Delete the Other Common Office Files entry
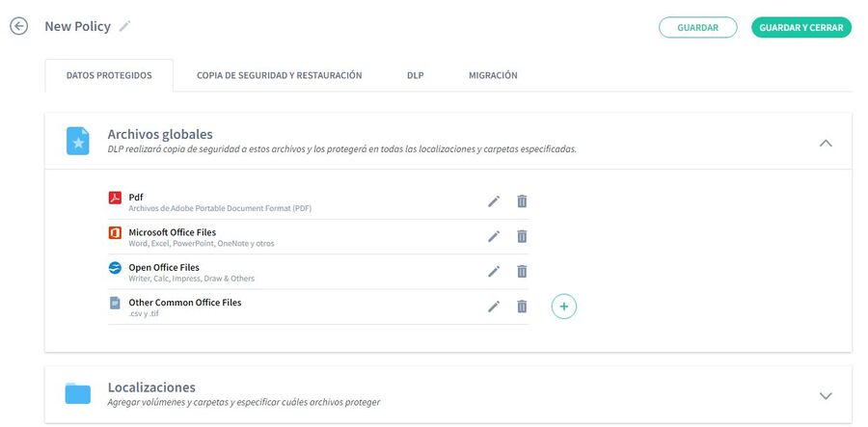868x427 pixels. [522, 306]
